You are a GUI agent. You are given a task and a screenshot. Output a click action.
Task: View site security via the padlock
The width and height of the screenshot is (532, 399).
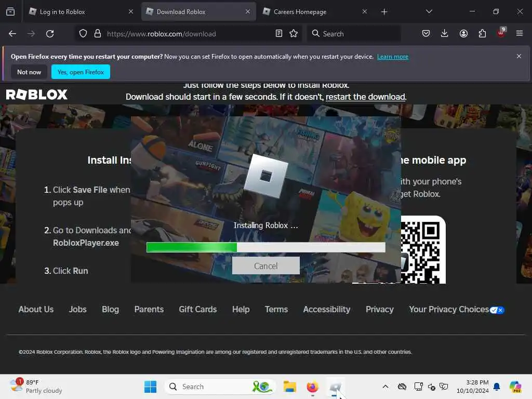98,34
